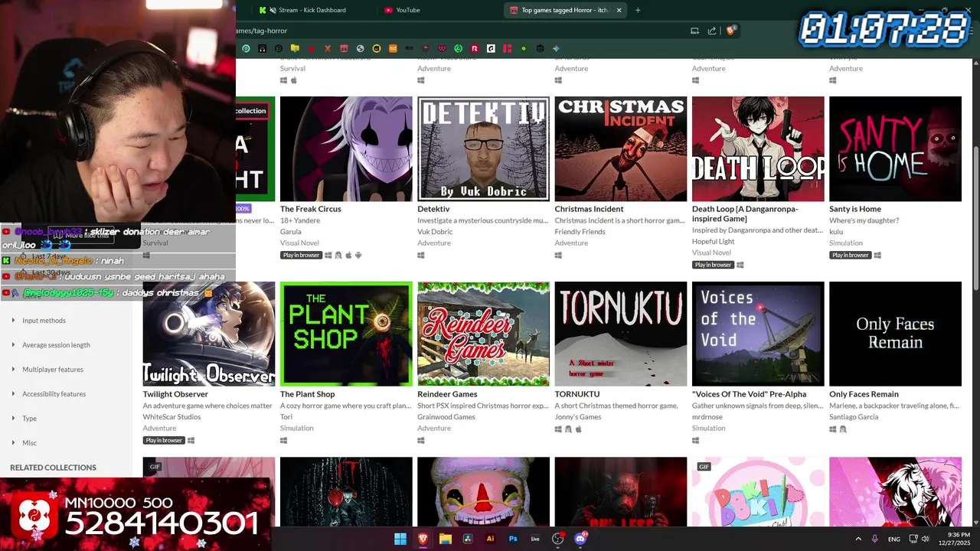Open the Windows Start menu
This screenshot has width=980, height=551.
click(x=400, y=539)
